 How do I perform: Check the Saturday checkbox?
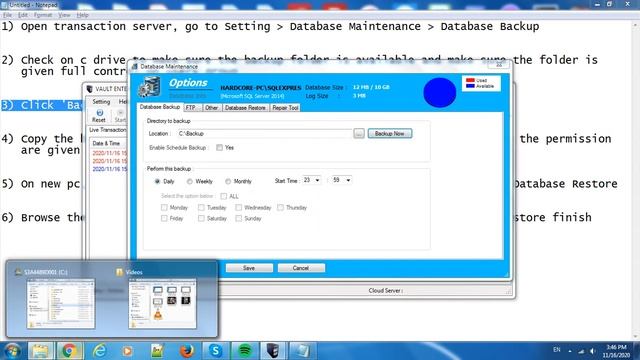pyautogui.click(x=201, y=218)
